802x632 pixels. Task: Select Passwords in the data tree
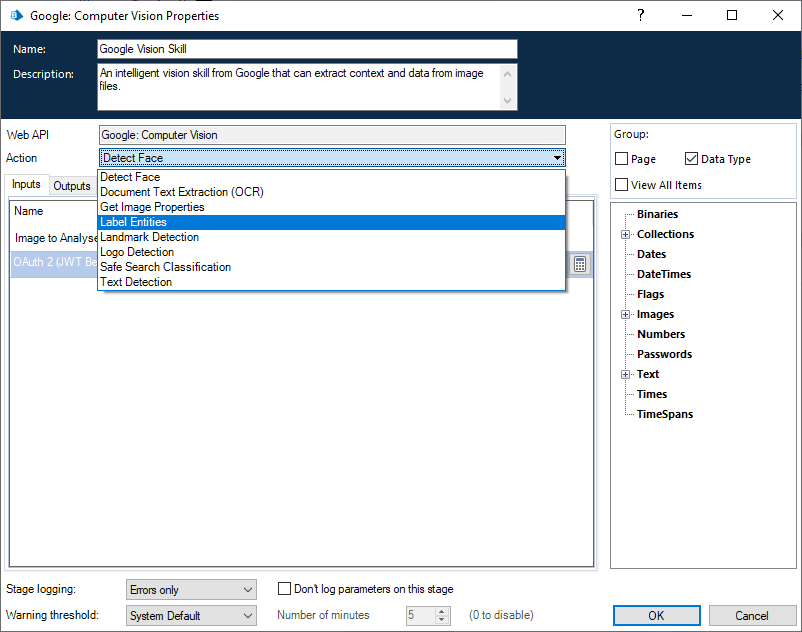click(x=664, y=354)
